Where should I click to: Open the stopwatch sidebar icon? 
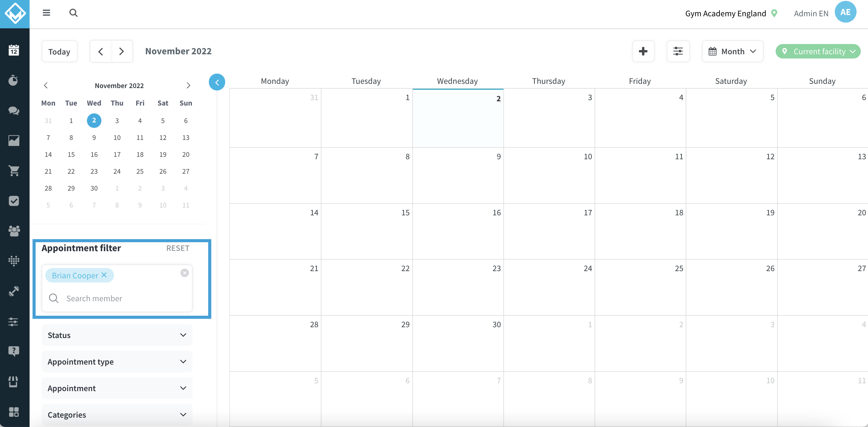(13, 80)
